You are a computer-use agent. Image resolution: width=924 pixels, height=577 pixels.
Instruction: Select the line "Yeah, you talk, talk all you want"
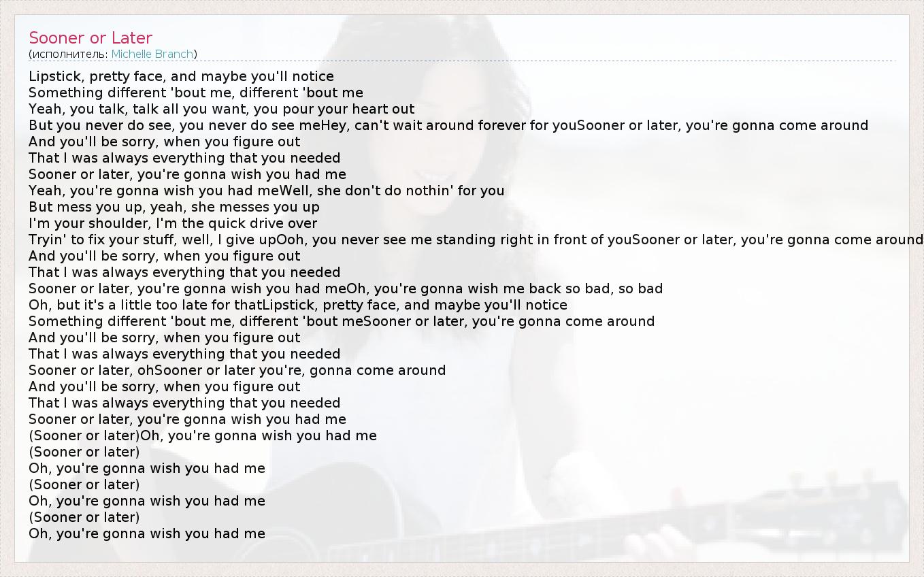[221, 109]
